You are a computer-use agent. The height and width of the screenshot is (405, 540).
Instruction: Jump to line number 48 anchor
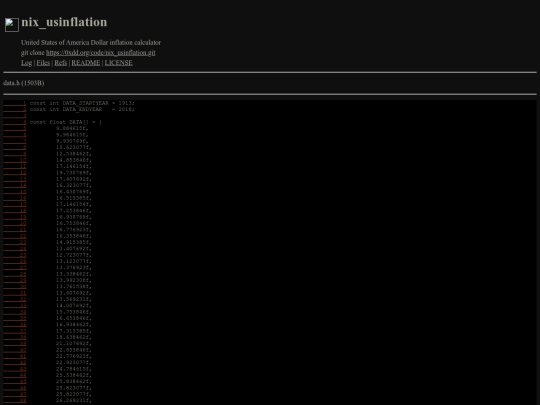(15, 401)
